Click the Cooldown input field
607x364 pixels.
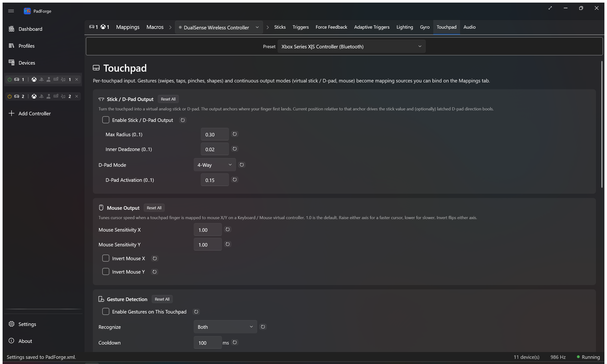pos(208,343)
